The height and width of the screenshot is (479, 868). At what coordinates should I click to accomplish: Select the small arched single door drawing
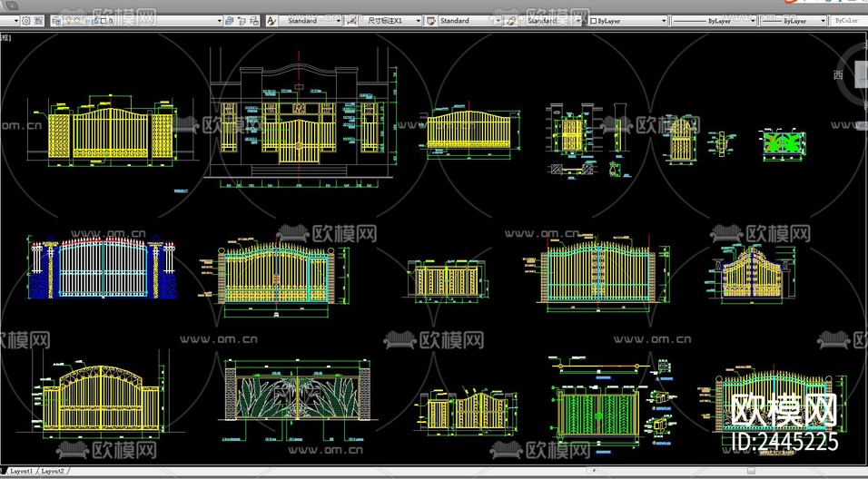[680, 141]
